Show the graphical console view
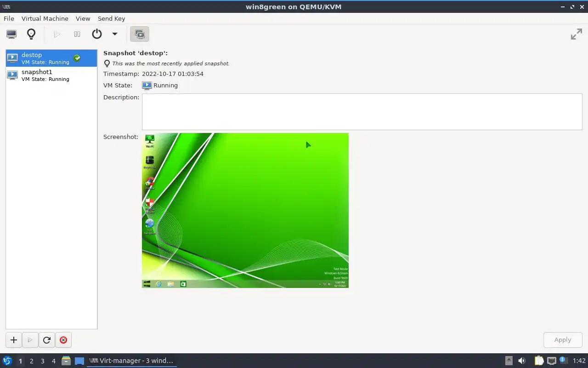Image resolution: width=588 pixels, height=368 pixels. click(11, 34)
